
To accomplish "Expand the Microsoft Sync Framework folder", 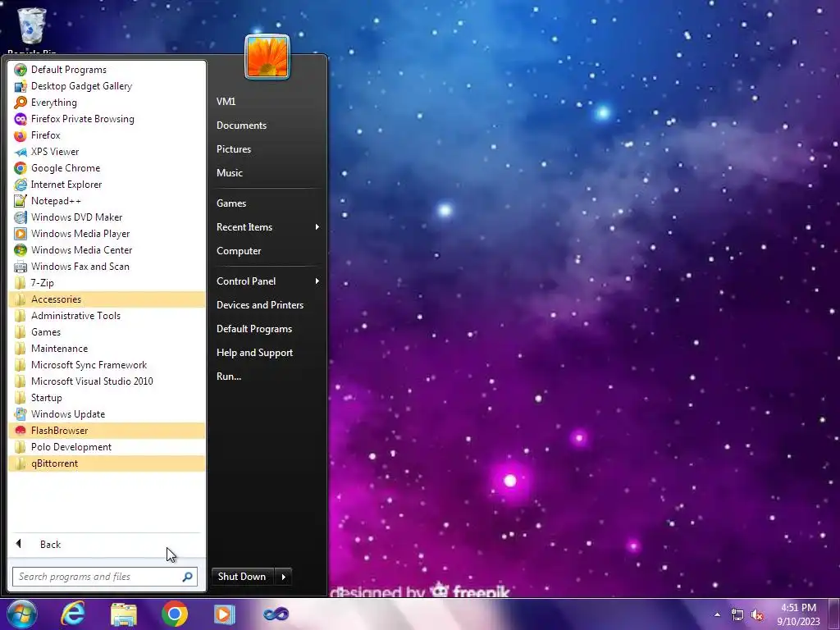I will [x=107, y=365].
